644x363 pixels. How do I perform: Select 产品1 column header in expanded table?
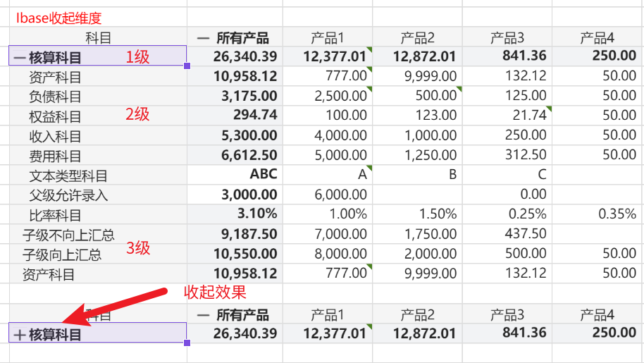pyautogui.click(x=328, y=38)
